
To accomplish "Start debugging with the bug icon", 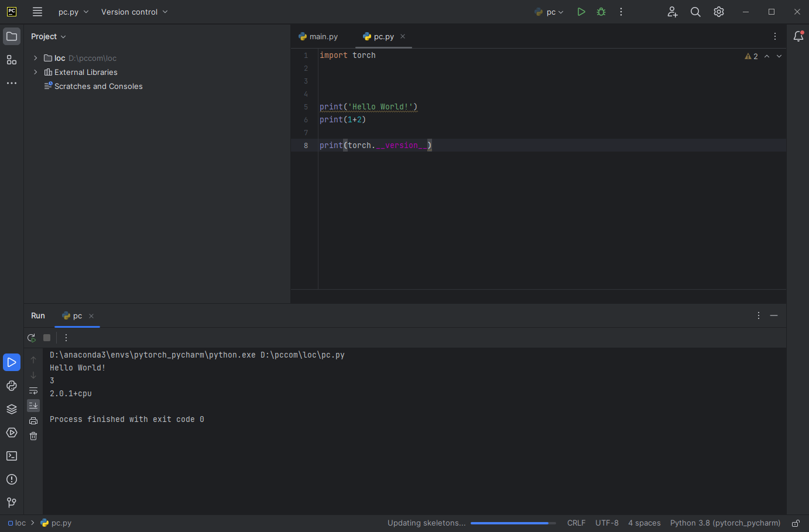I will click(x=601, y=12).
